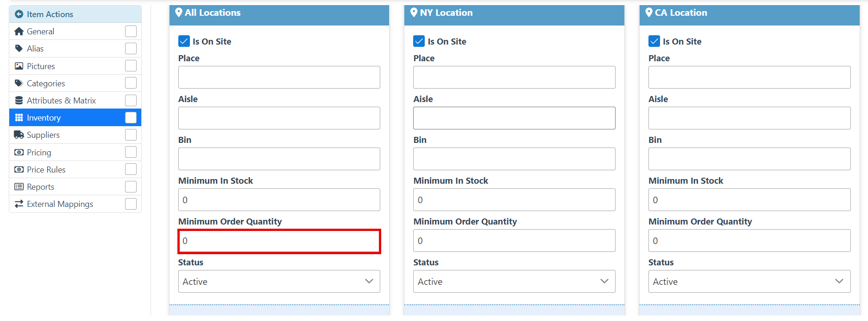Screen dimensions: 868x321
Task: Click the Pictures image icon
Action: point(19,66)
